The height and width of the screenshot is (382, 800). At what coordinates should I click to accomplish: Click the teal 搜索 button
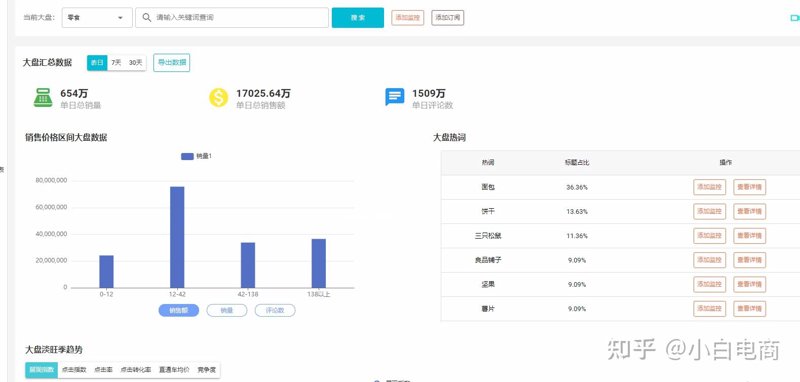click(358, 17)
